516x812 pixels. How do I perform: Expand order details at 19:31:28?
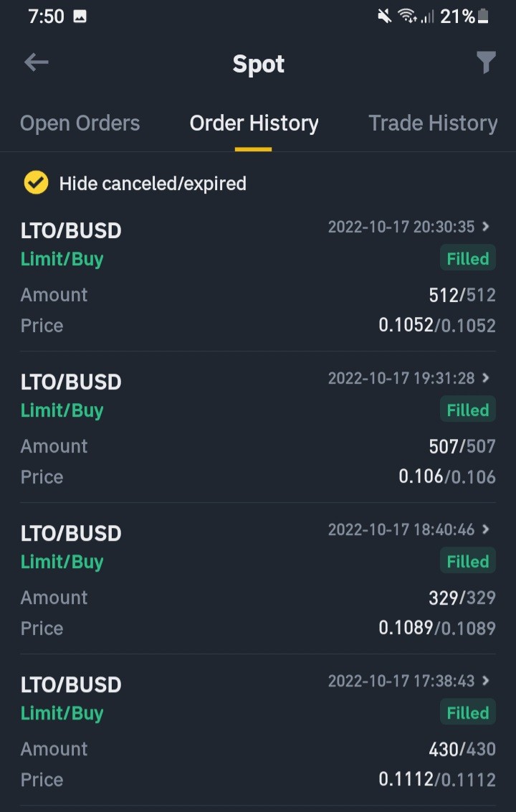coord(485,378)
